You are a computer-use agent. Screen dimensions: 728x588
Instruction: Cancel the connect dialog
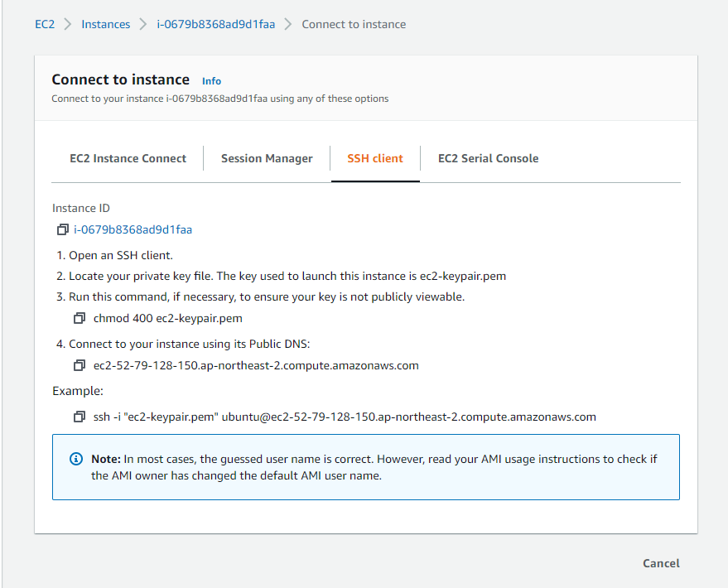click(661, 563)
